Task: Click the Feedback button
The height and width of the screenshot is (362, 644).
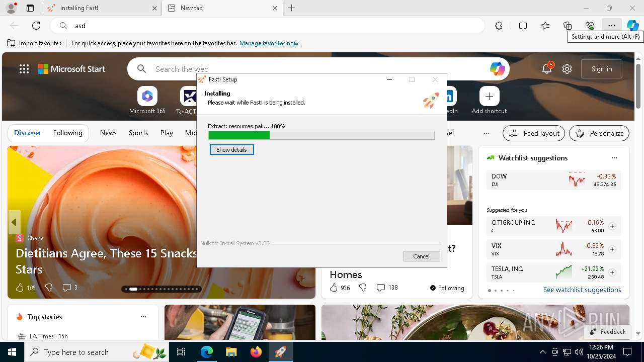Action: [x=607, y=332]
